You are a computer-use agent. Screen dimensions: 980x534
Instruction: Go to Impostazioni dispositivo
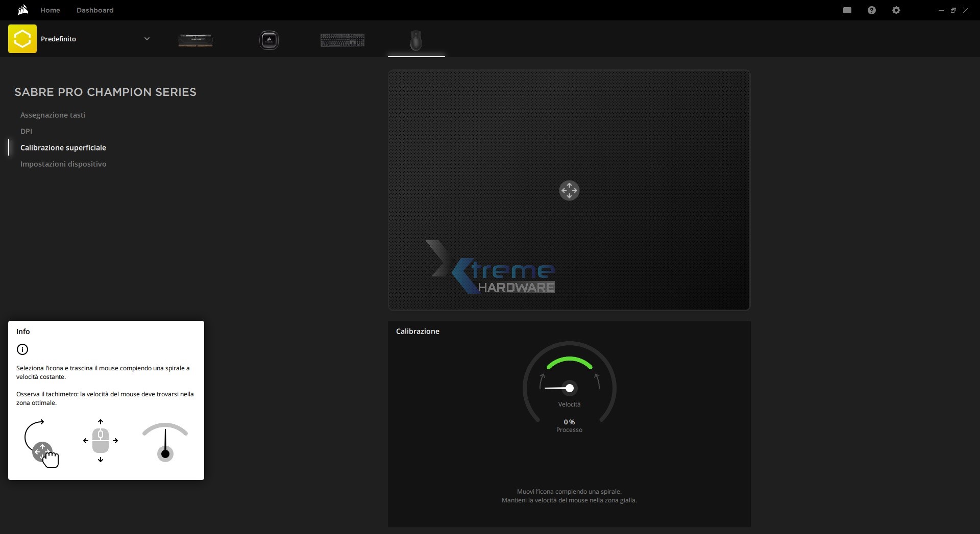[63, 164]
